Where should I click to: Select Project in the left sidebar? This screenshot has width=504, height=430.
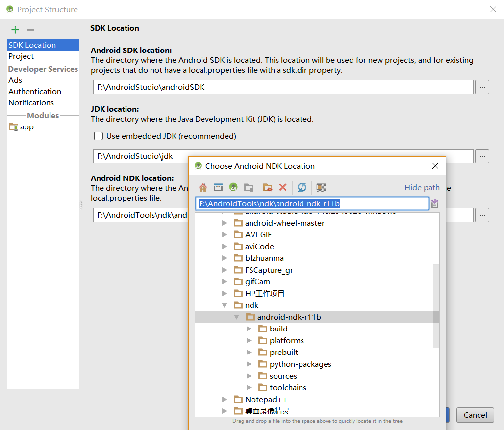tap(43, 56)
